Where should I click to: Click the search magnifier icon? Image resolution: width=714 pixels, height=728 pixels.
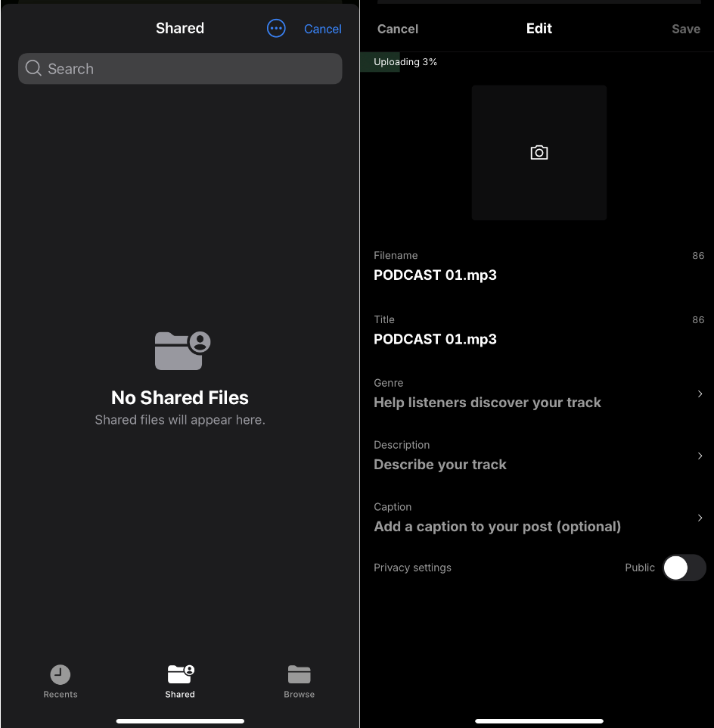point(33,68)
